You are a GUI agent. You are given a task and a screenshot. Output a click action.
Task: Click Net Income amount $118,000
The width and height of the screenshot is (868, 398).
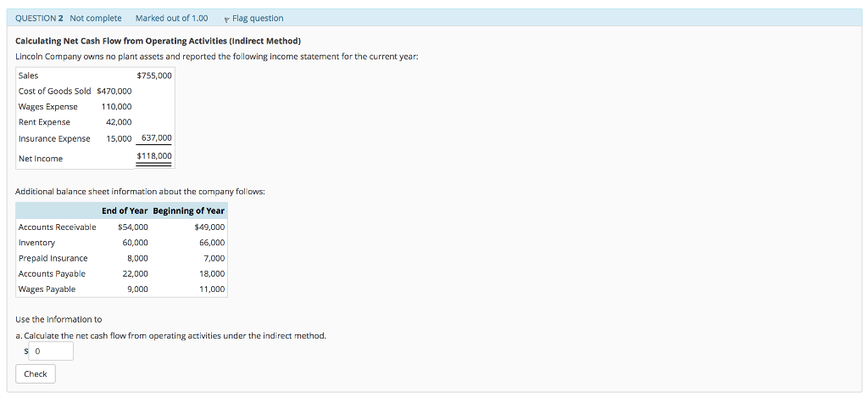pyautogui.click(x=154, y=156)
